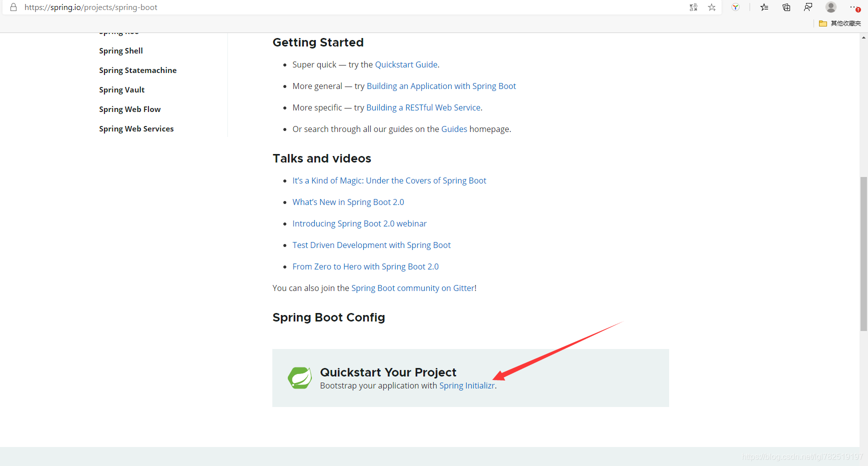
Task: Click the Talks and videos heading
Action: point(322,158)
